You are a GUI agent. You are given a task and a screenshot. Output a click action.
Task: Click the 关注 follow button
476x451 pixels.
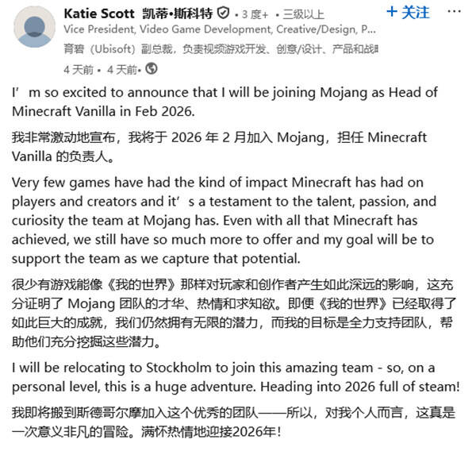(x=408, y=13)
